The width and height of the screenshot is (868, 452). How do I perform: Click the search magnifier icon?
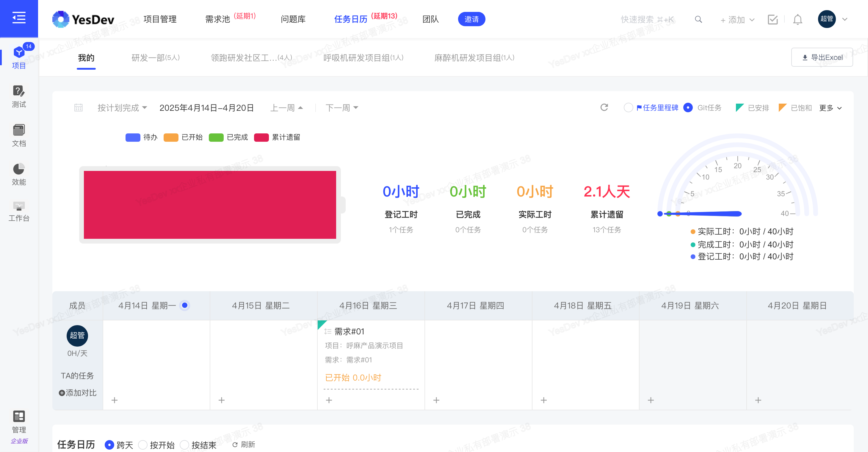coord(698,20)
